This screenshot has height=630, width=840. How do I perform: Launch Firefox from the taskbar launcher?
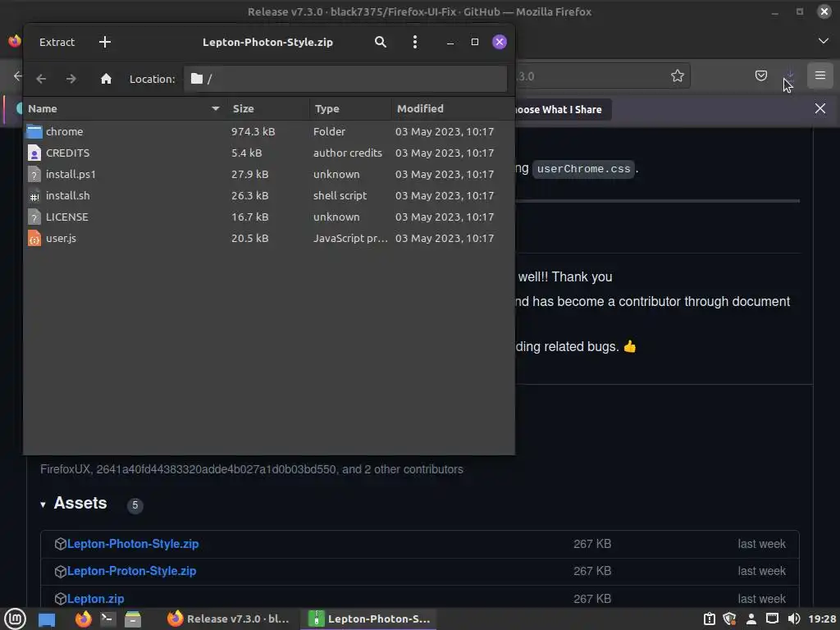tap(84, 619)
